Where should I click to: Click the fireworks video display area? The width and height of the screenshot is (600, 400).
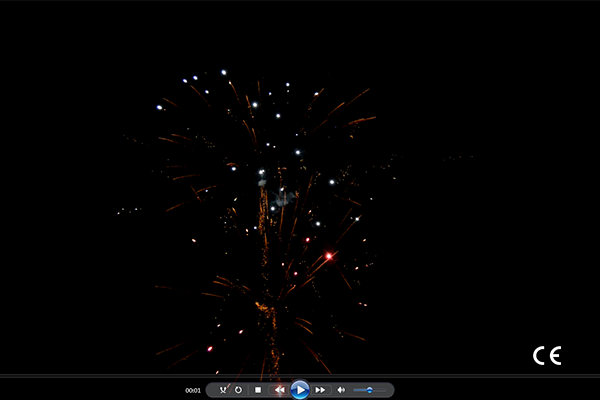coord(300,187)
